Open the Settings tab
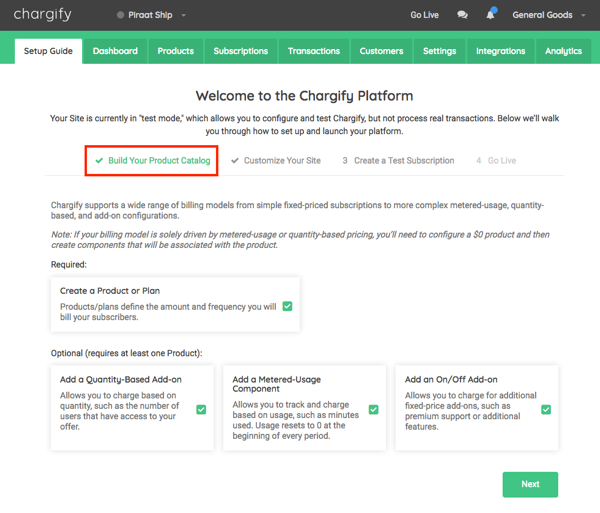Image resolution: width=600 pixels, height=513 pixels. coord(440,51)
